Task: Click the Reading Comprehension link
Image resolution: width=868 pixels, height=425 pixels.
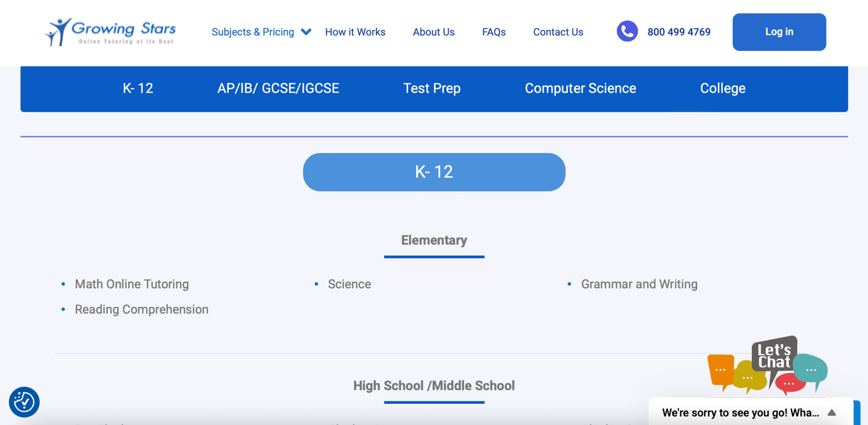Action: point(142,309)
